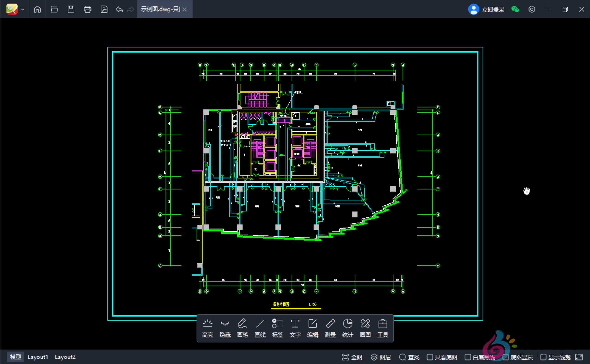Open the 工具 toolbox icon
590x364 pixels.
pyautogui.click(x=383, y=328)
